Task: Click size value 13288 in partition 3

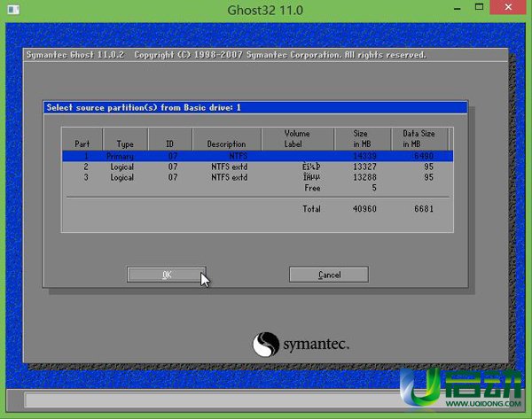Action: [x=364, y=177]
